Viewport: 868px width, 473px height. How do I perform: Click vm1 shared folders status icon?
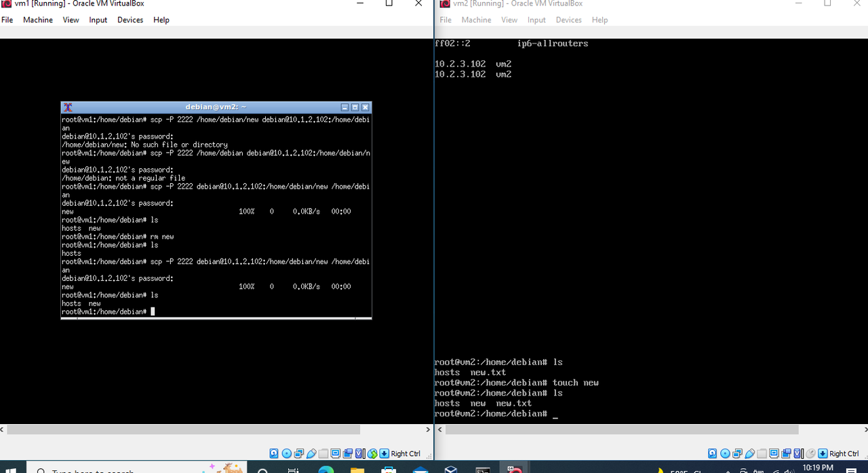coord(323,453)
